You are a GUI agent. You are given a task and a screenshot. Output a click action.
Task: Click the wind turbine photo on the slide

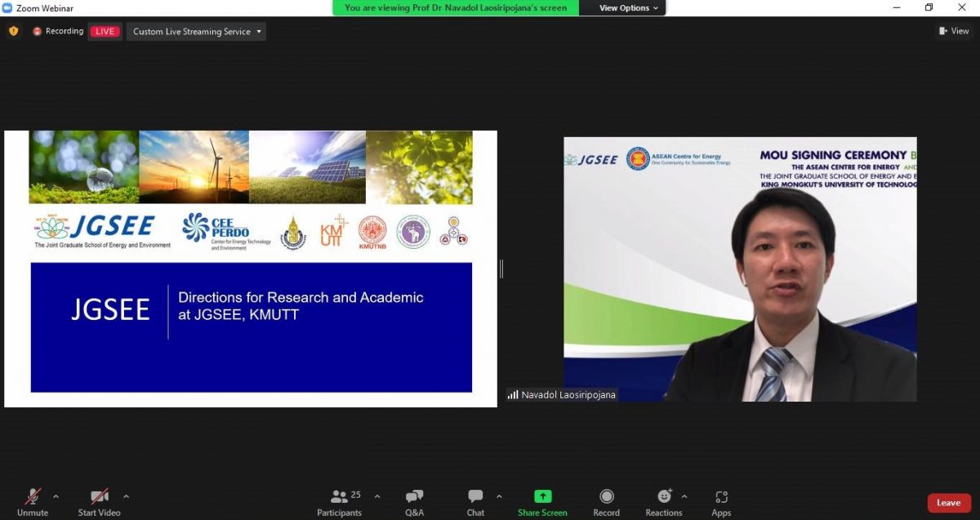(x=194, y=167)
